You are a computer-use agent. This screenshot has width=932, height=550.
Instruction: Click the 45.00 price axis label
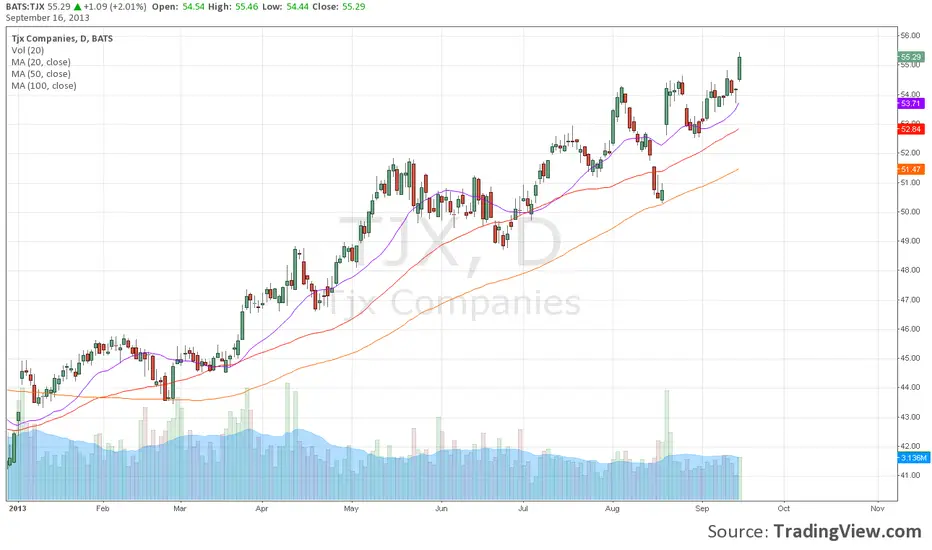910,359
